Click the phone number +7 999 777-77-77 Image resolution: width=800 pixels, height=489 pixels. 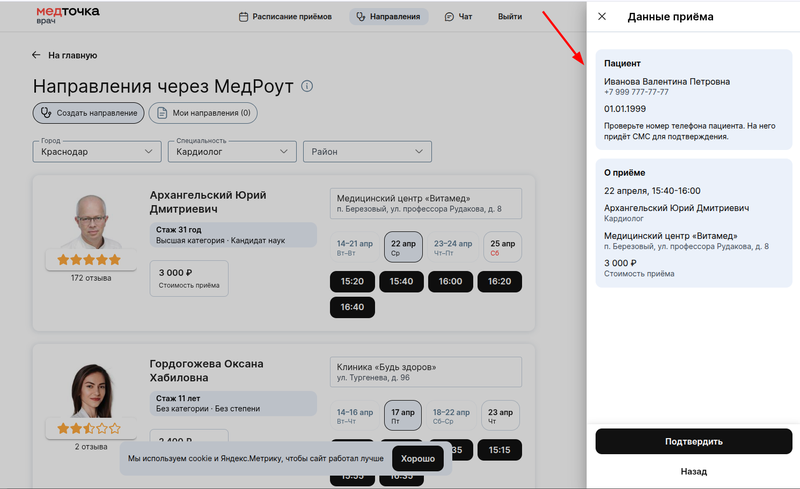click(x=636, y=92)
